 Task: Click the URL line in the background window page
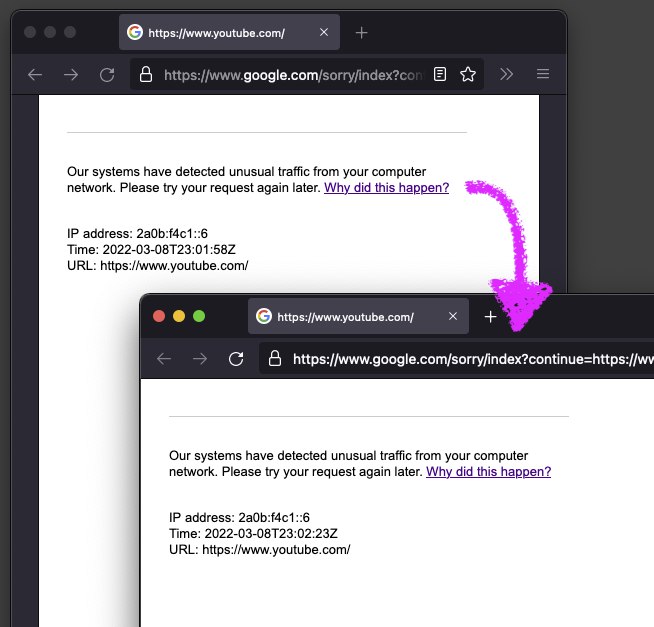click(158, 266)
